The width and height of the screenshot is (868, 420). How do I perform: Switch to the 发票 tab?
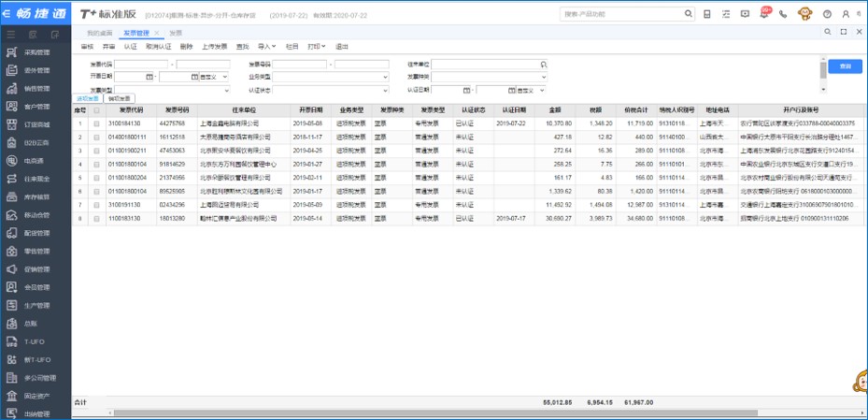[x=176, y=33]
